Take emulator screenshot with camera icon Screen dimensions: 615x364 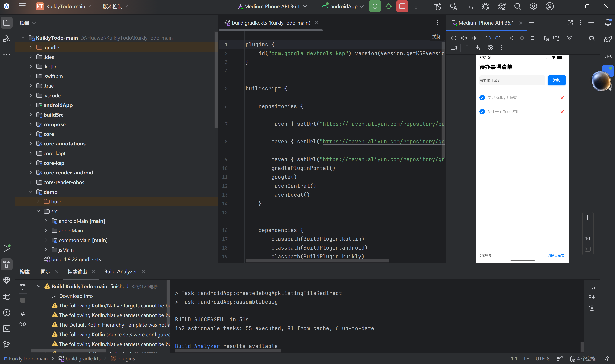[569, 38]
